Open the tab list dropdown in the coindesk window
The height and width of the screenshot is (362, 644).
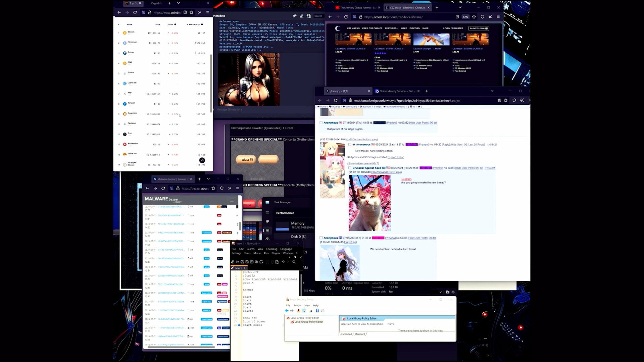(x=178, y=3)
